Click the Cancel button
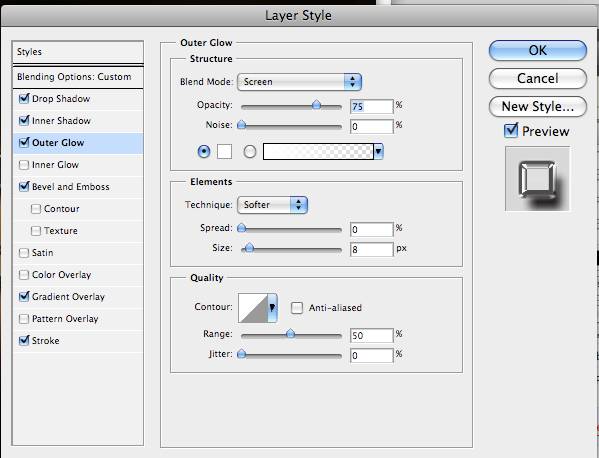The width and height of the screenshot is (599, 458). click(x=537, y=78)
